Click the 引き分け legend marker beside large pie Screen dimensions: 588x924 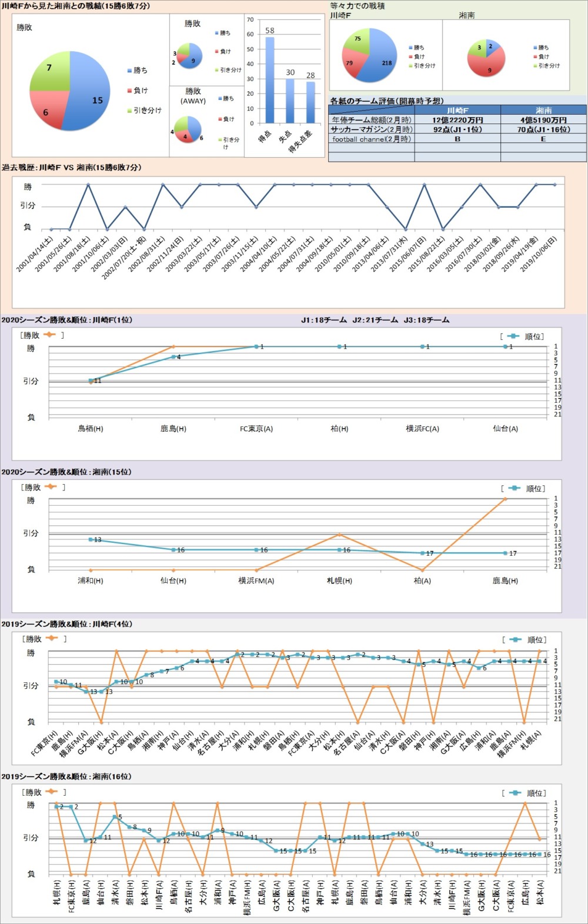click(129, 111)
